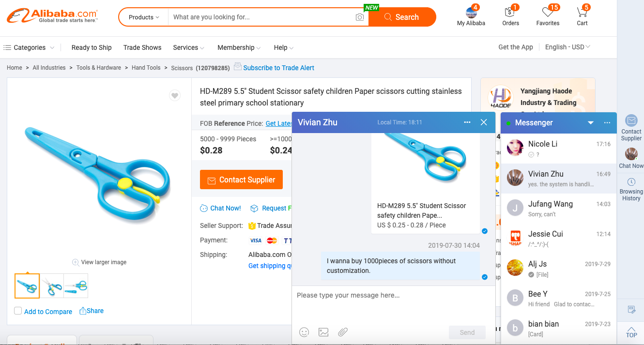
Task: Click Send button in chat
Action: tap(467, 332)
